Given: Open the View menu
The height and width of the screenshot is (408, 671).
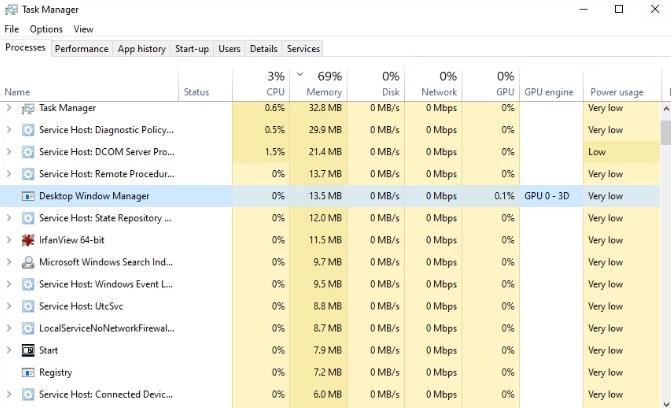Looking at the screenshot, I should click(83, 29).
